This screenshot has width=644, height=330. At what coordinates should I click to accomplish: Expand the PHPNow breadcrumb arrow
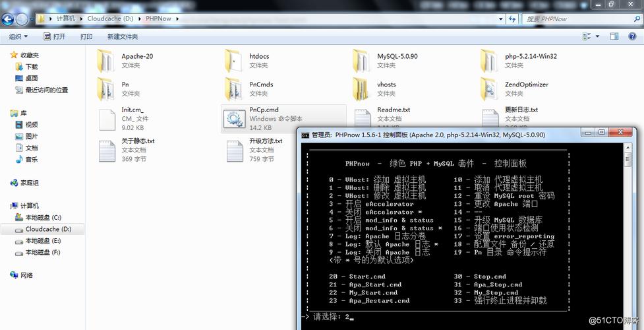[x=177, y=18]
